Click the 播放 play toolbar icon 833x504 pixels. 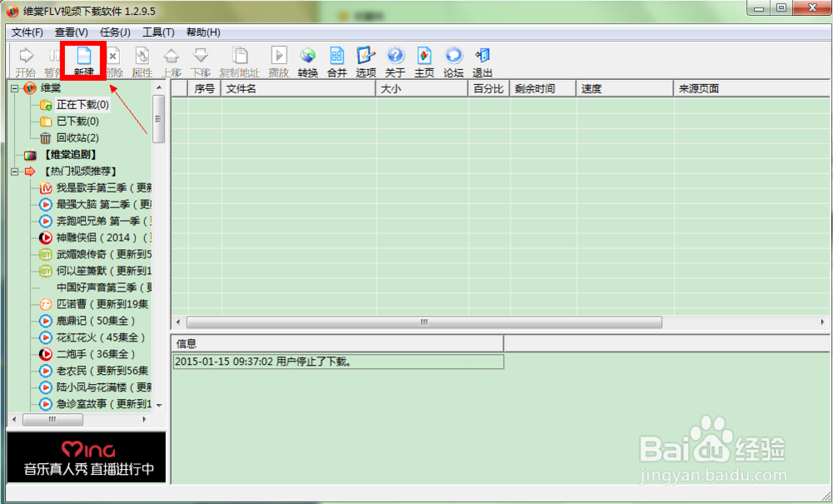coord(278,62)
